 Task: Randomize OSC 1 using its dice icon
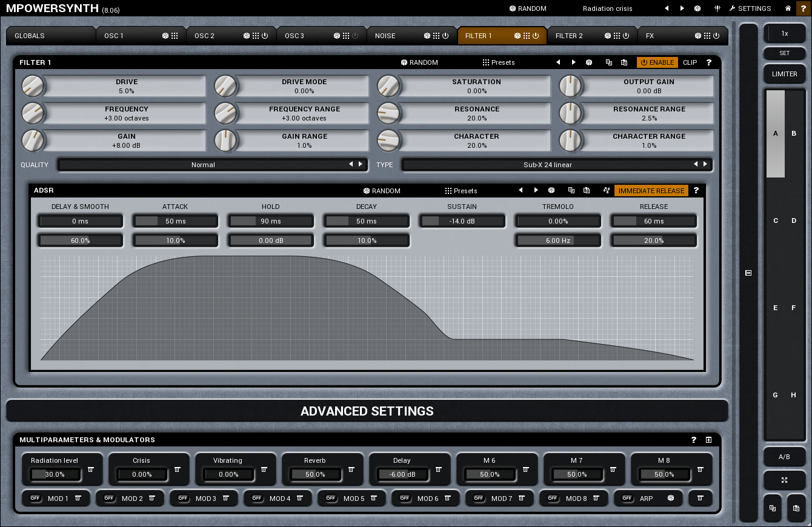coord(165,36)
